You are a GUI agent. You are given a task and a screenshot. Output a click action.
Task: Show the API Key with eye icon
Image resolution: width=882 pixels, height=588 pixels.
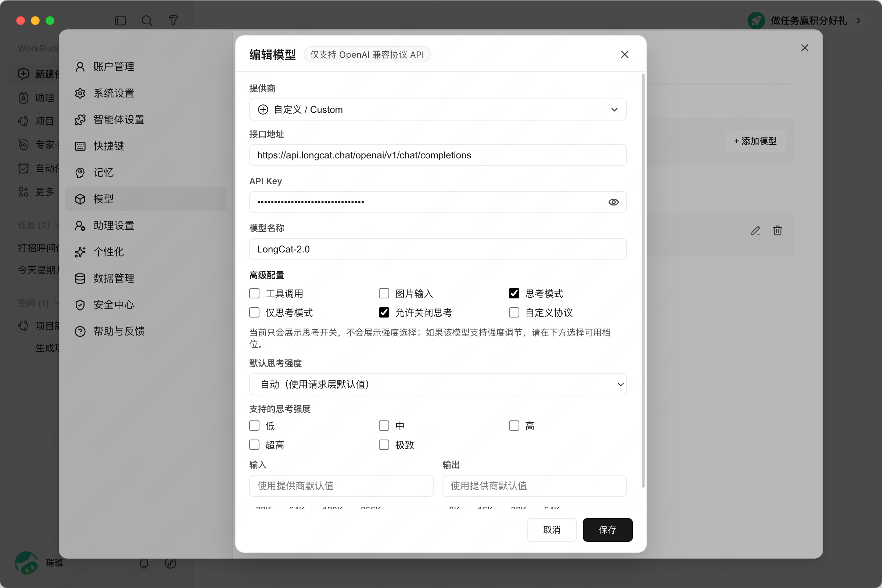[x=613, y=202]
